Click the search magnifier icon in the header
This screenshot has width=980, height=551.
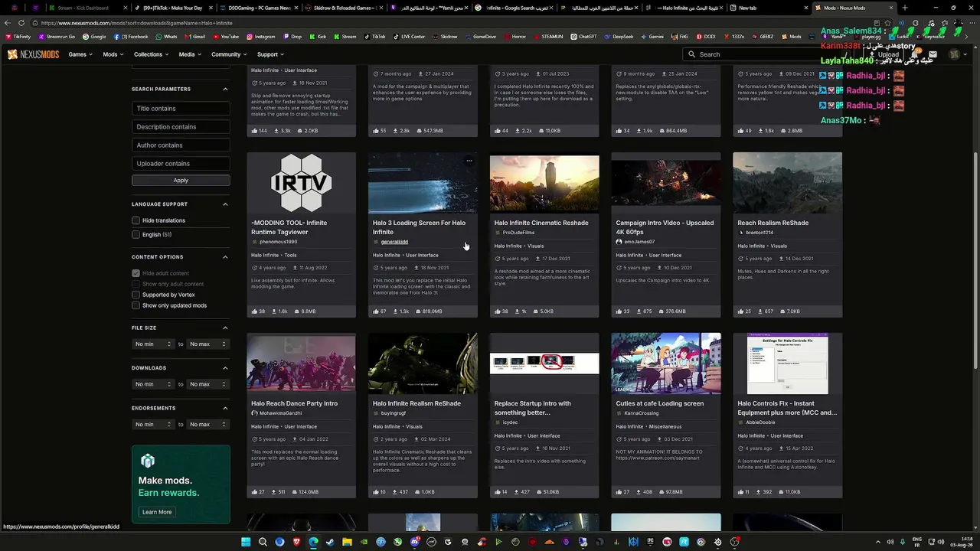(x=692, y=54)
